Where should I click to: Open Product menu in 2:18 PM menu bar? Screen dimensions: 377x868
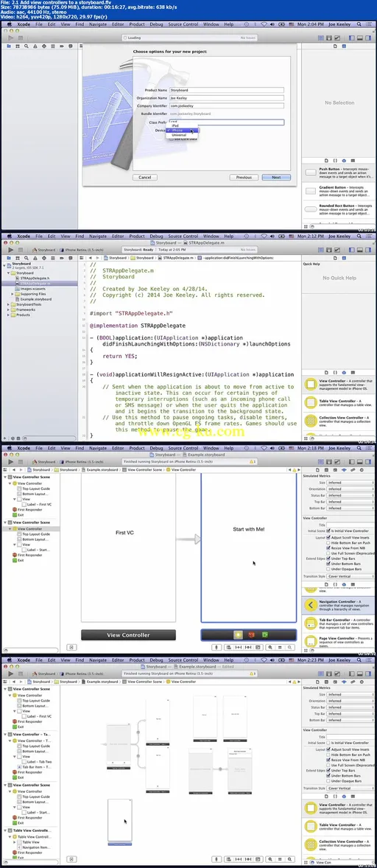(137, 447)
